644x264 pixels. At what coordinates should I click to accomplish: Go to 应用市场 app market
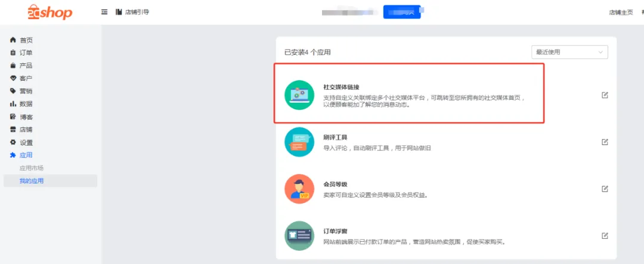tap(32, 168)
